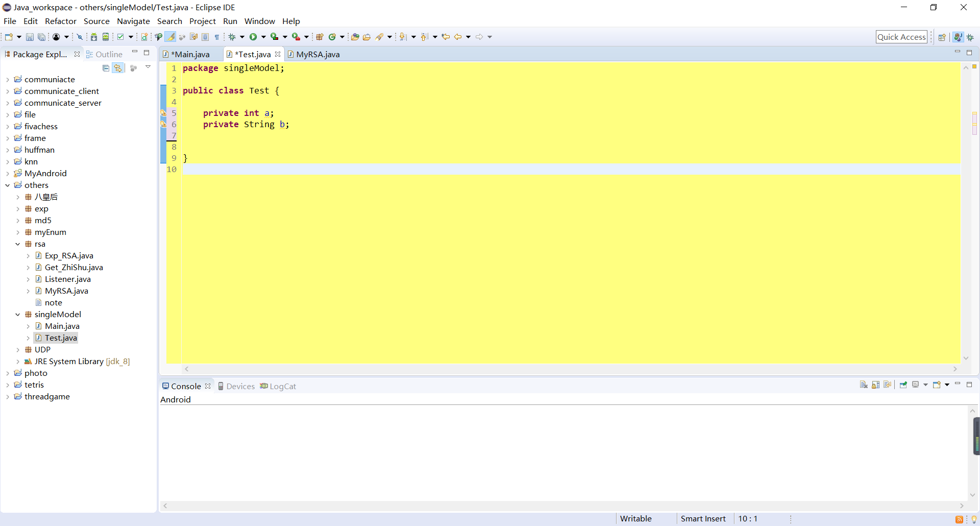Click the New file wizard icon

(9, 37)
